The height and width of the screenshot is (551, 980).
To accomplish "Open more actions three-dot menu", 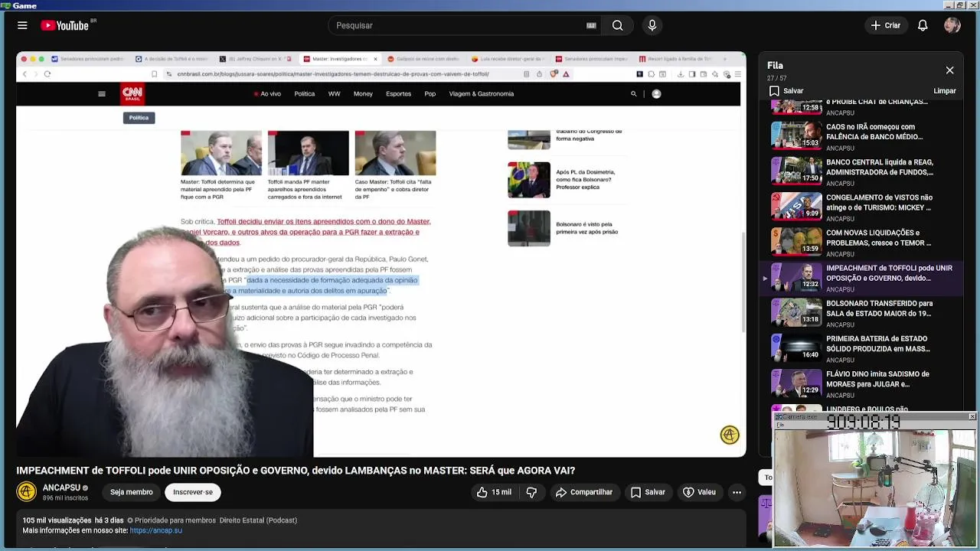I will (737, 492).
